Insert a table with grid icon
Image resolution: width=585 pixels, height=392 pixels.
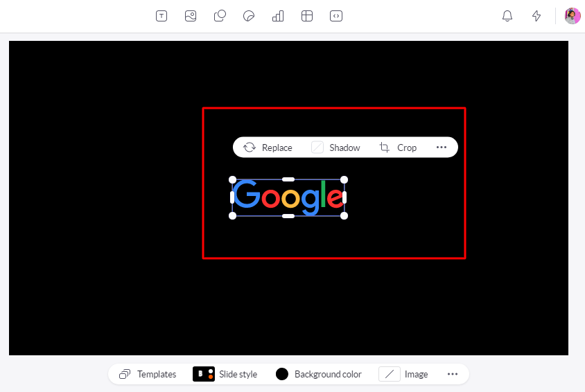pyautogui.click(x=307, y=16)
